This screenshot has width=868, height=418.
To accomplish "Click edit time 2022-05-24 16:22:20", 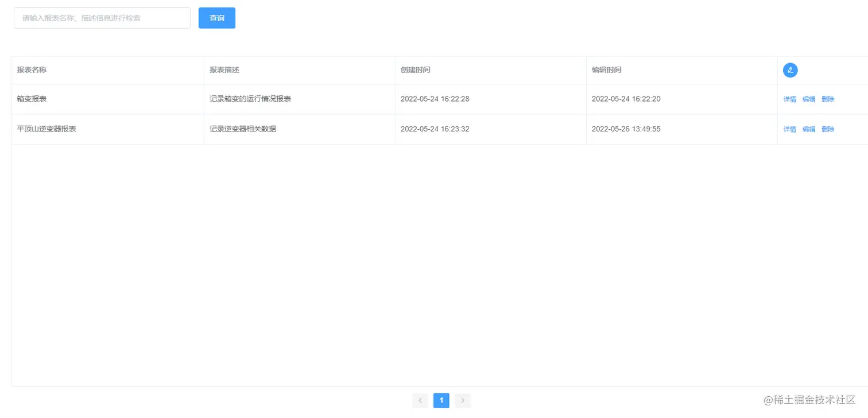I will [626, 99].
